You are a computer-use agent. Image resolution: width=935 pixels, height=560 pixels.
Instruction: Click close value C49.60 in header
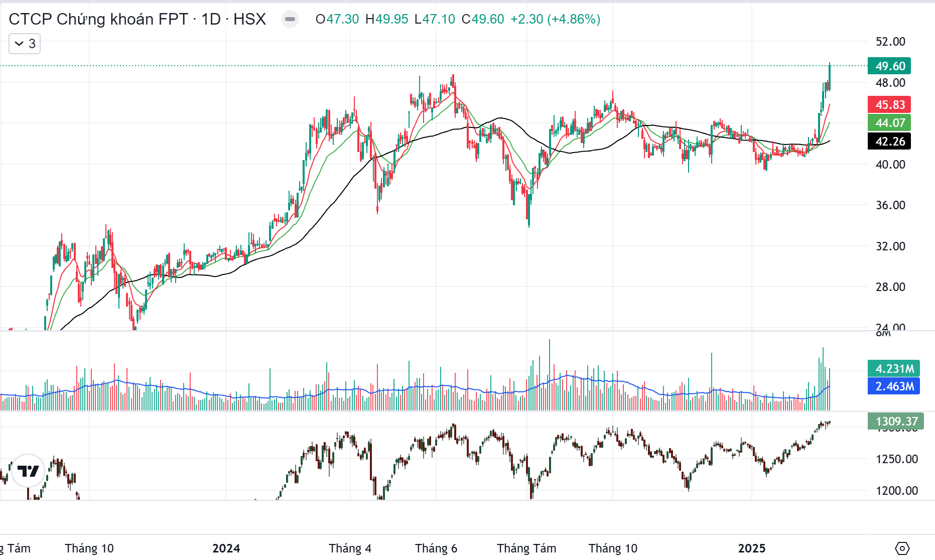point(483,19)
